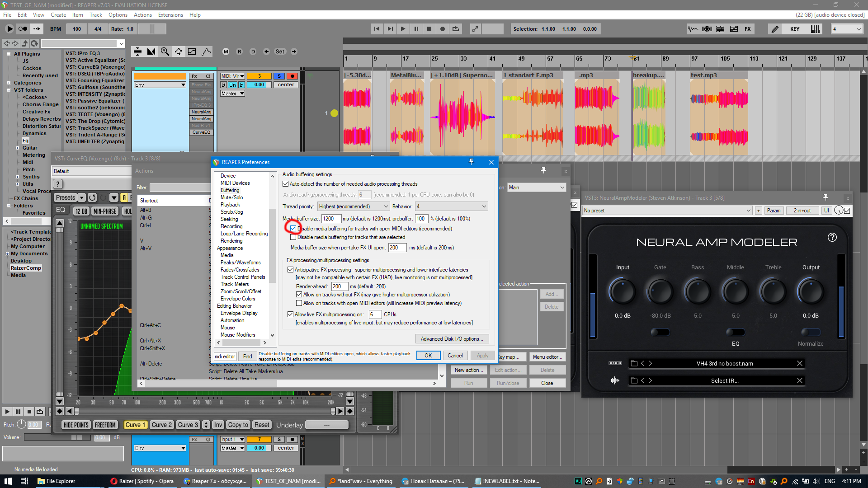Open the Neural Amp Modeler help icon
Screen dimensions: 868x488
tap(832, 238)
